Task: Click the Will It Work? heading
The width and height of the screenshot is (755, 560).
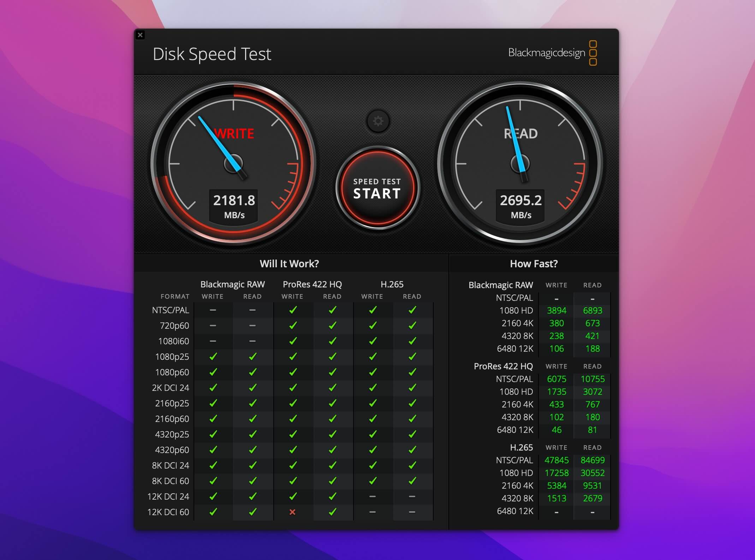Action: point(289,264)
